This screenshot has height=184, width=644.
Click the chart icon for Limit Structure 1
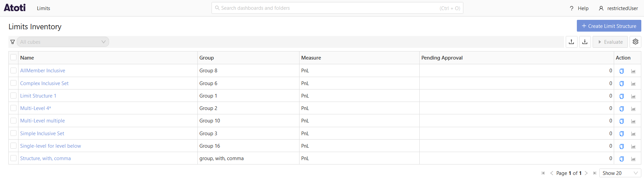[x=633, y=96]
